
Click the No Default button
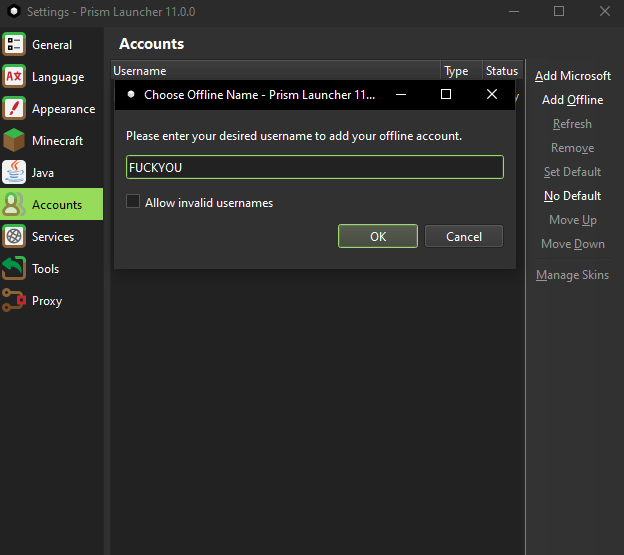click(x=572, y=196)
